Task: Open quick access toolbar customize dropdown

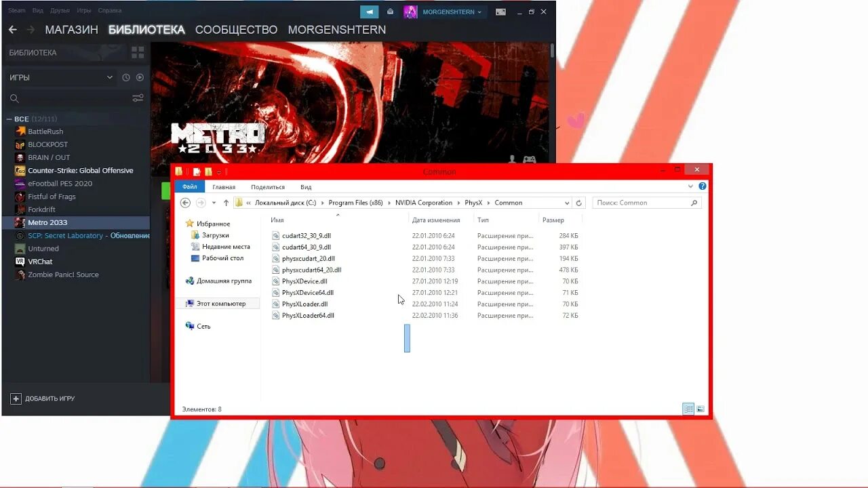Action: click(220, 172)
